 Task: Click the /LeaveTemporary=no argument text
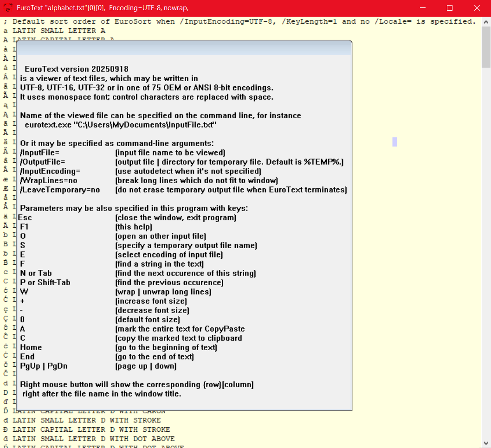[x=60, y=190]
